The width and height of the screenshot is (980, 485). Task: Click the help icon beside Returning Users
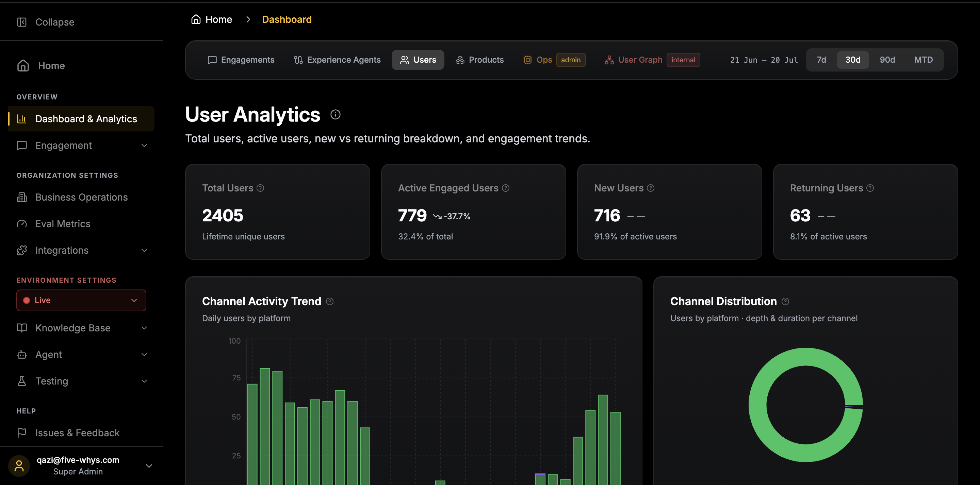tap(870, 188)
